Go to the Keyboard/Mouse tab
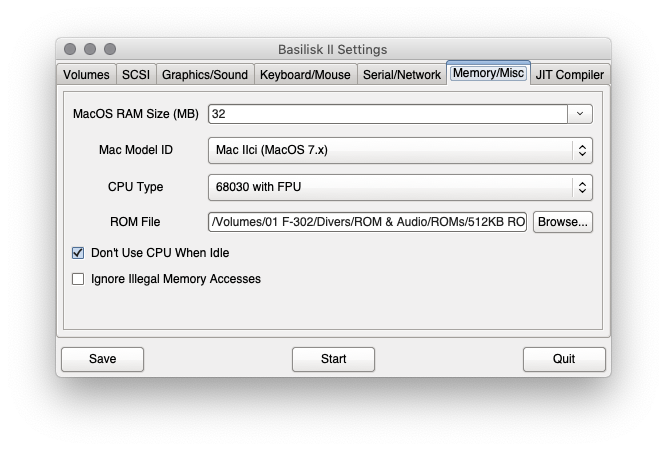The height and width of the screenshot is (451, 667). [x=305, y=74]
